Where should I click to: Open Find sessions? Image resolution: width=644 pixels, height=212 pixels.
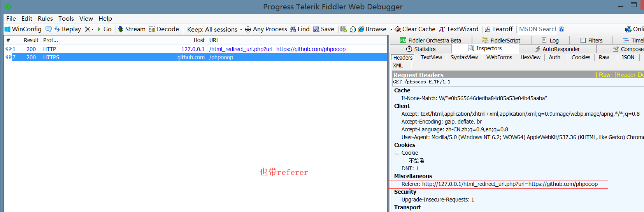300,29
